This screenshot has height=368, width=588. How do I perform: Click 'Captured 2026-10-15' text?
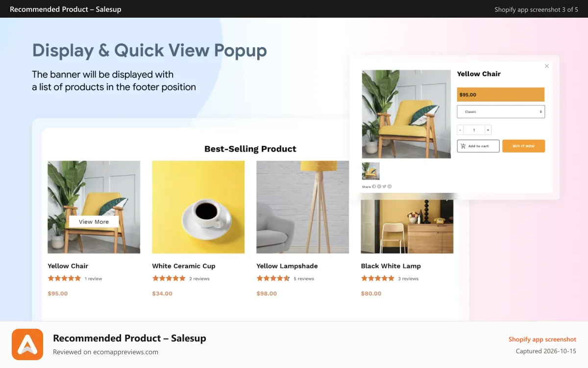click(546, 351)
